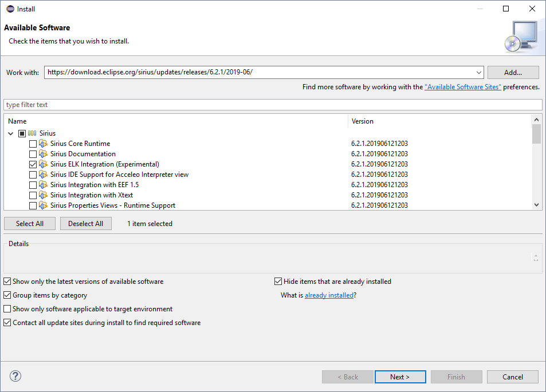Disable Group items by category
Viewport: 546px width, 392px height.
7,295
